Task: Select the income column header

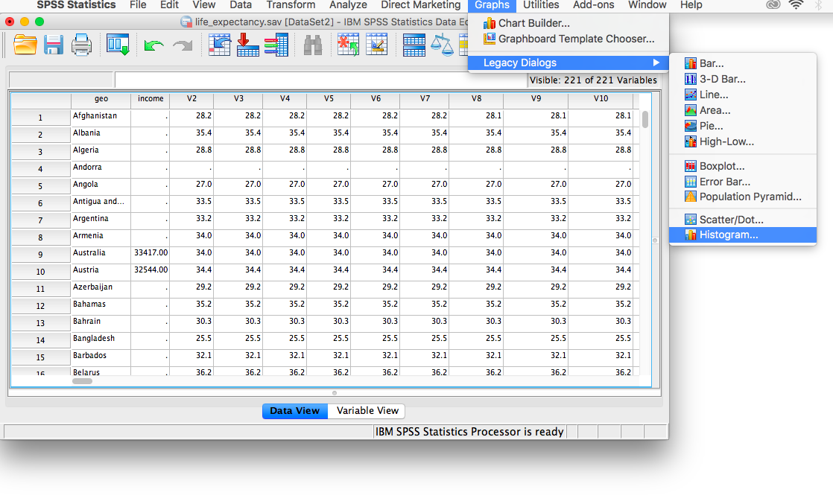Action: click(x=151, y=99)
